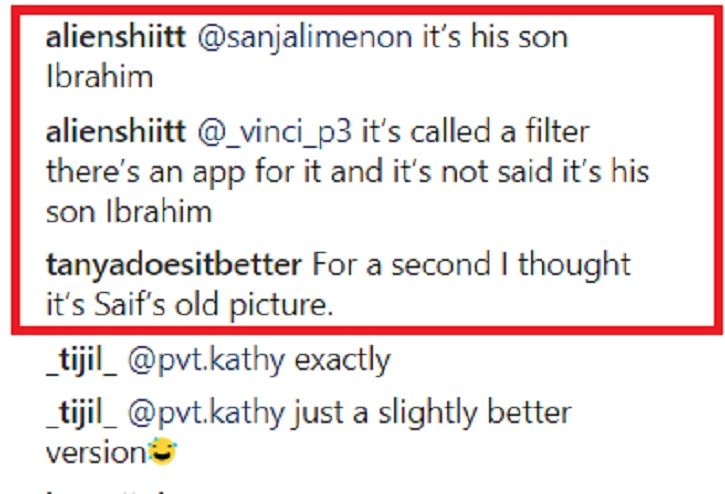Click the laughing emoji after "version"
The image size is (725, 494).
pos(161,451)
